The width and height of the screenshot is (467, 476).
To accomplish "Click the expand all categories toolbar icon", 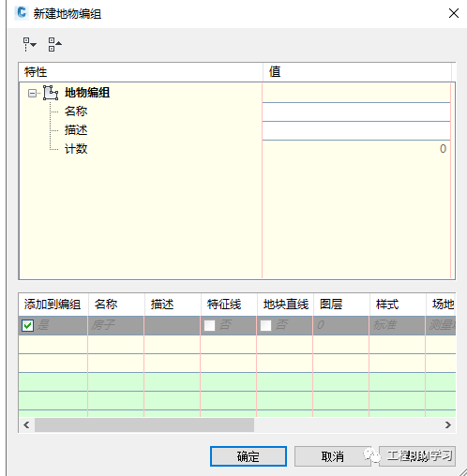I will click(29, 44).
